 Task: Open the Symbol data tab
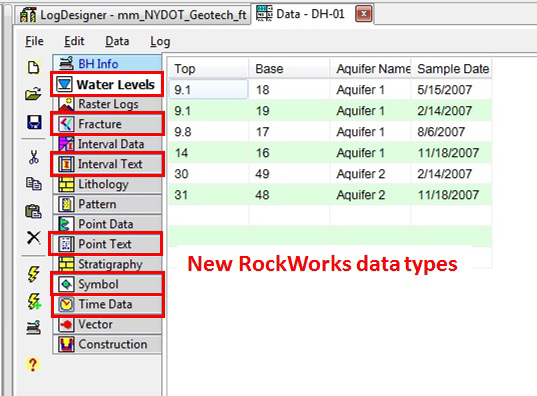click(x=107, y=284)
